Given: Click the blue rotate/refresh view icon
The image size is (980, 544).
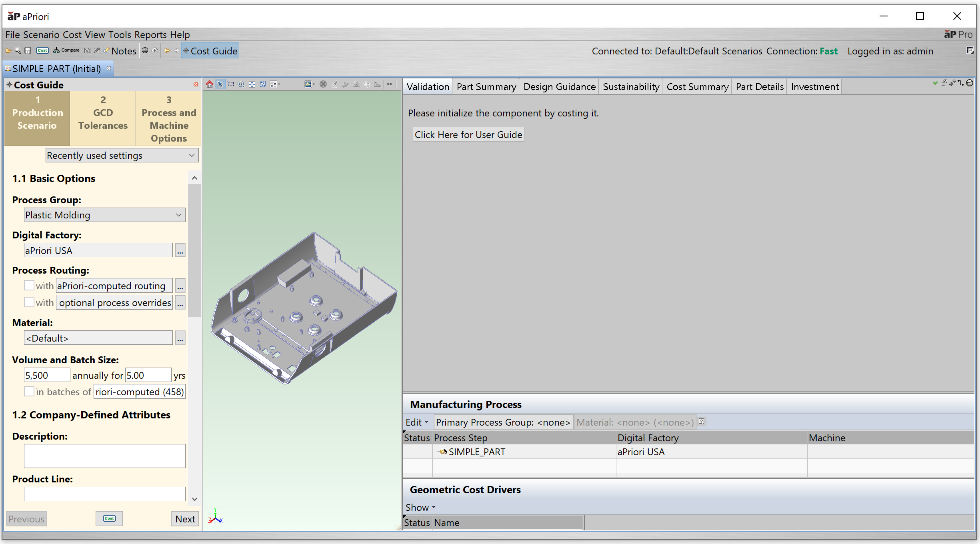Looking at the screenshot, I should [x=263, y=84].
